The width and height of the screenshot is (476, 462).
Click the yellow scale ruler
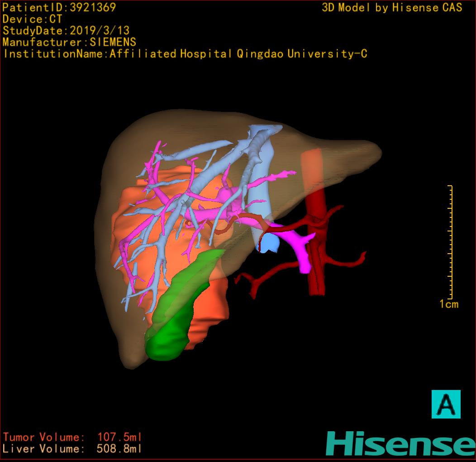pyautogui.click(x=450, y=240)
